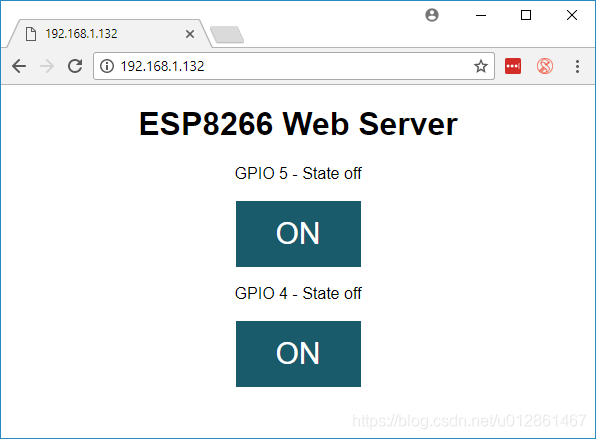View site information icon in address bar

107,66
